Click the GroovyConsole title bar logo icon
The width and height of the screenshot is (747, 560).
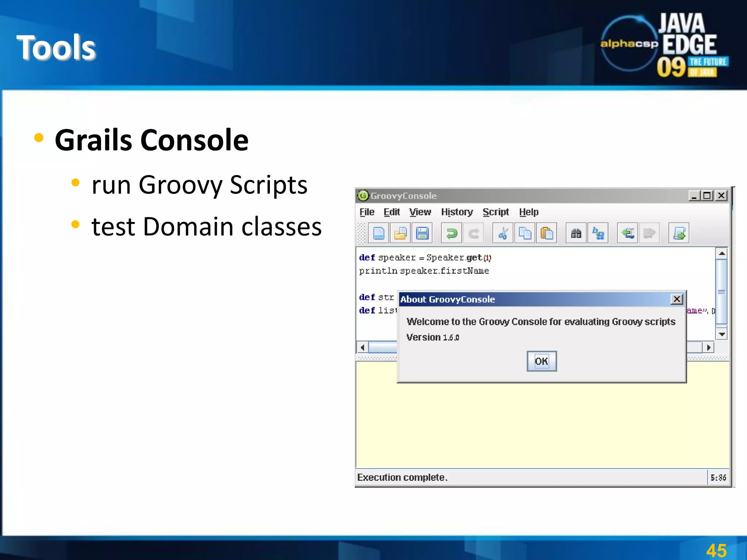[x=363, y=196]
